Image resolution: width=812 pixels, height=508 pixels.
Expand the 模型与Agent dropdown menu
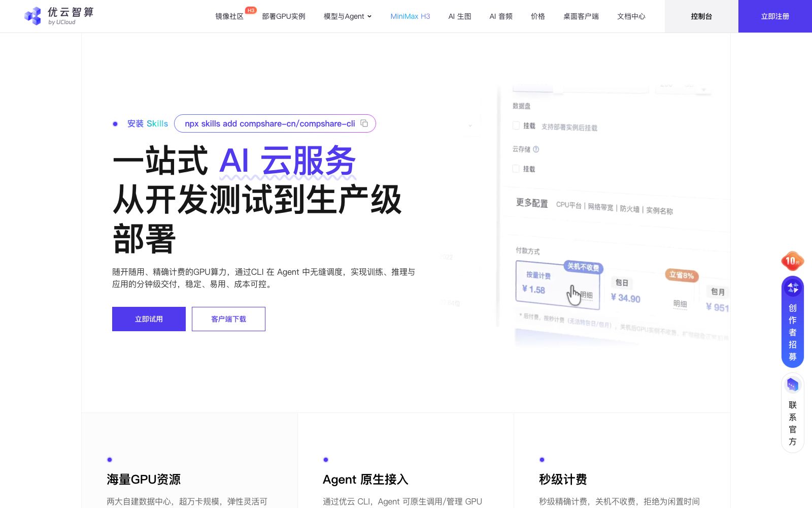348,16
